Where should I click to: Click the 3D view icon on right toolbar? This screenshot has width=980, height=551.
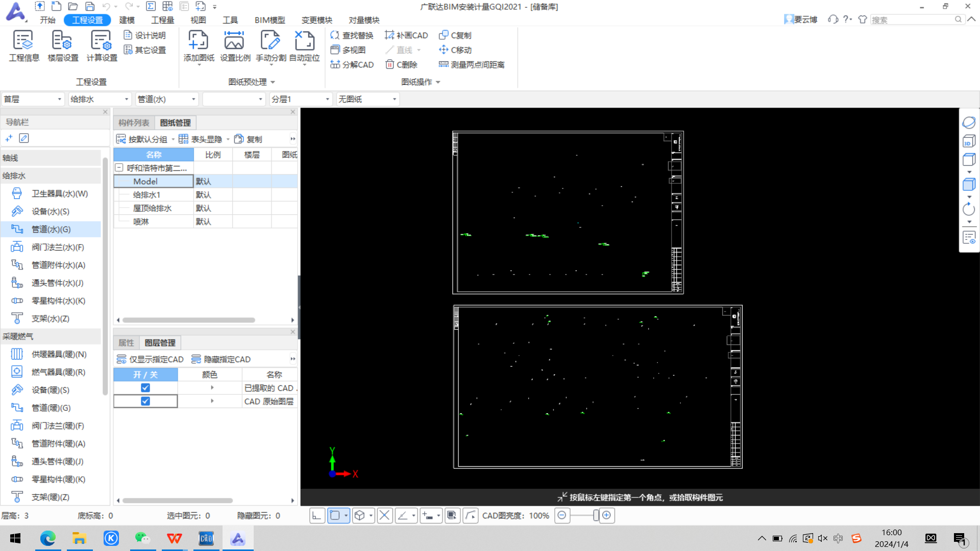pos(969,141)
